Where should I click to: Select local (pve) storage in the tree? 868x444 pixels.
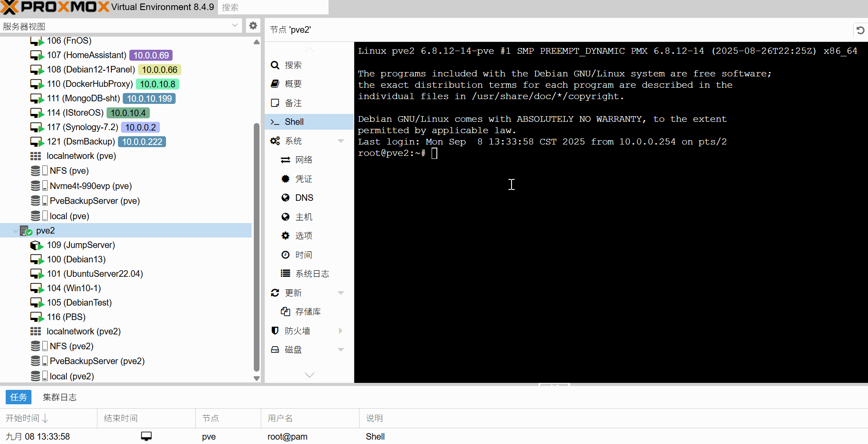point(126,216)
